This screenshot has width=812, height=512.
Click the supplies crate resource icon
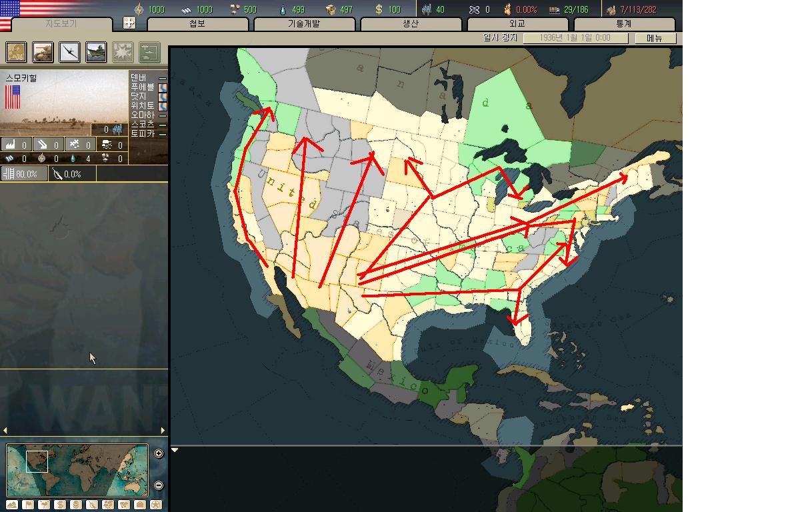[x=330, y=9]
